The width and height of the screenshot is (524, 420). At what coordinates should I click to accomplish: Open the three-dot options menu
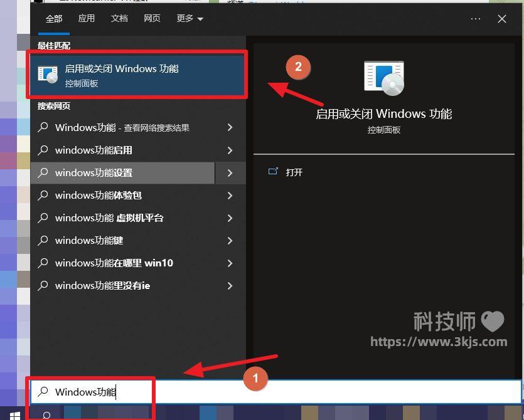click(476, 19)
